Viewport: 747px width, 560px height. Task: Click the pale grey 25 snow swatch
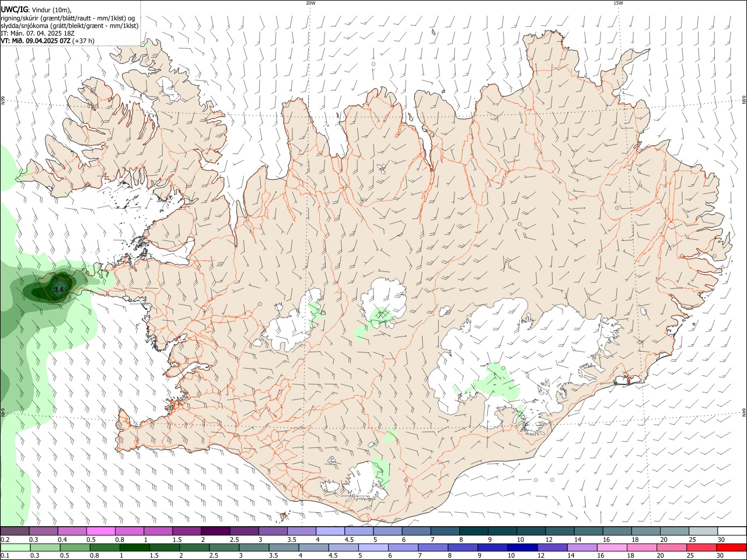[x=703, y=531]
